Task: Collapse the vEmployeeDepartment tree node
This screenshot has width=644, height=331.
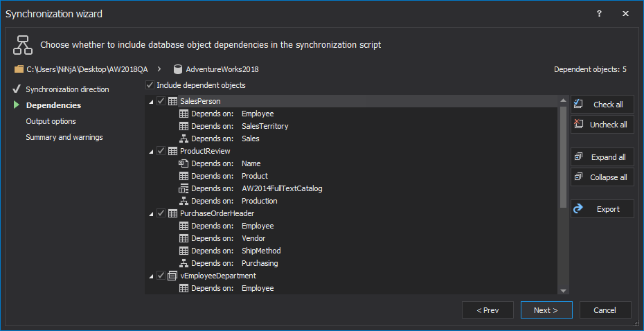Action: pyautogui.click(x=151, y=276)
